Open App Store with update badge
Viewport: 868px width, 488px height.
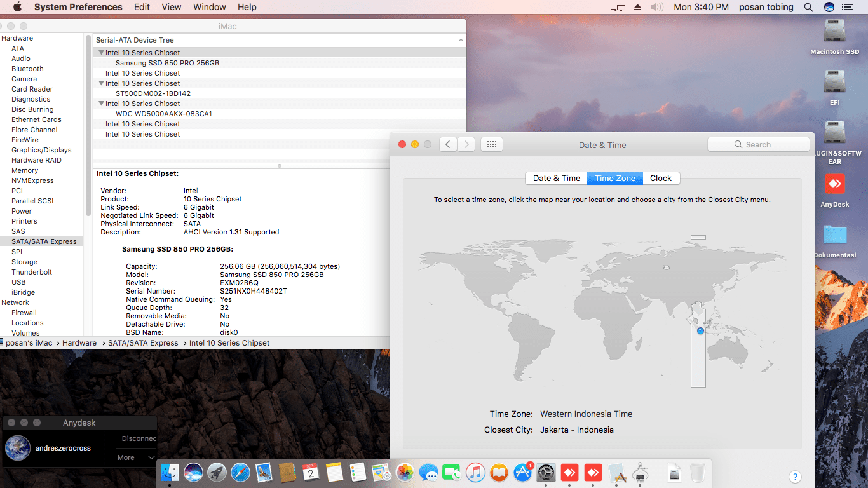coord(522,472)
